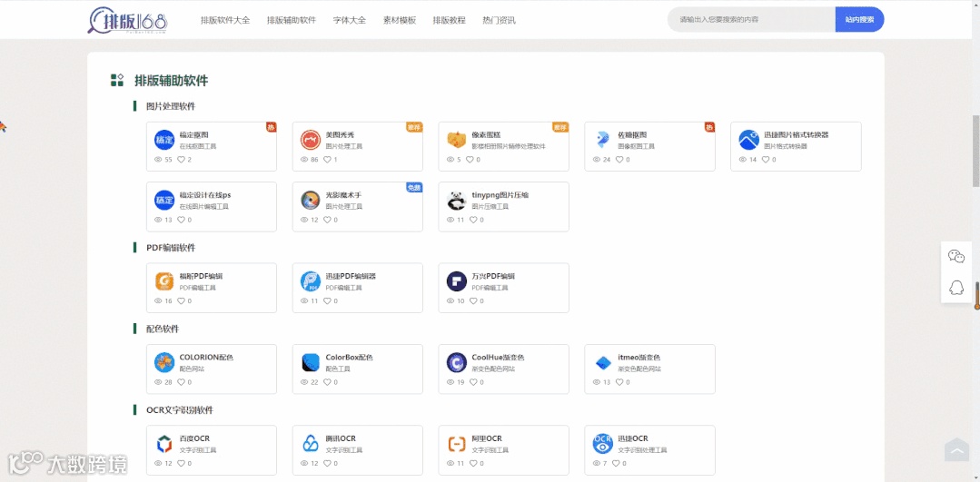Open the 热门资讯 nav menu
The height and width of the screenshot is (482, 980).
(x=499, y=20)
